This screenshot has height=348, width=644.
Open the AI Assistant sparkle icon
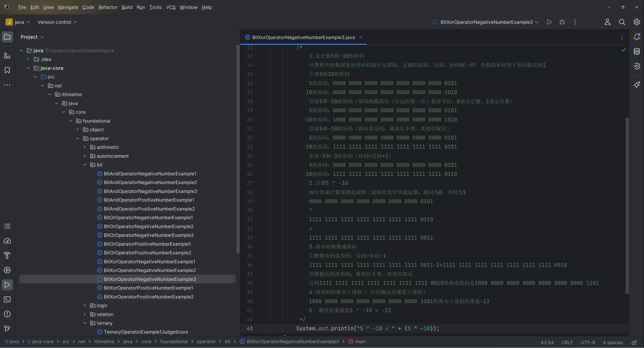click(x=636, y=85)
